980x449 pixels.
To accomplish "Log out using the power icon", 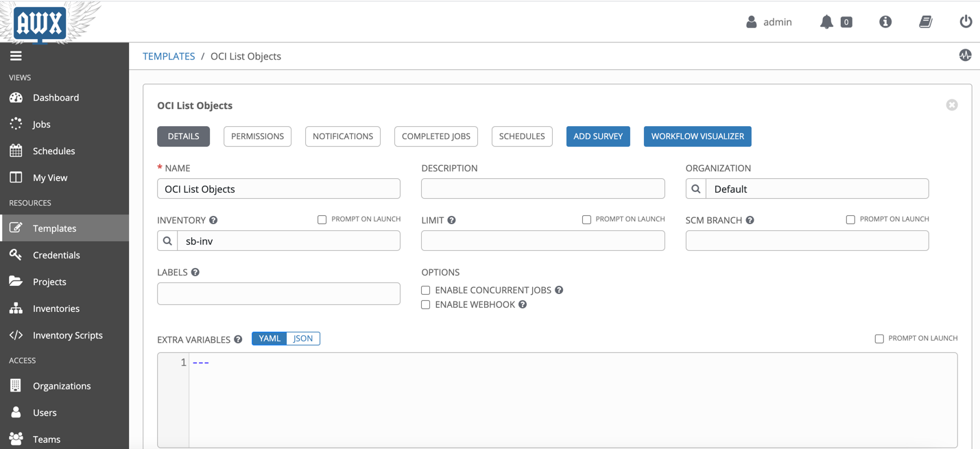I will coord(966,21).
